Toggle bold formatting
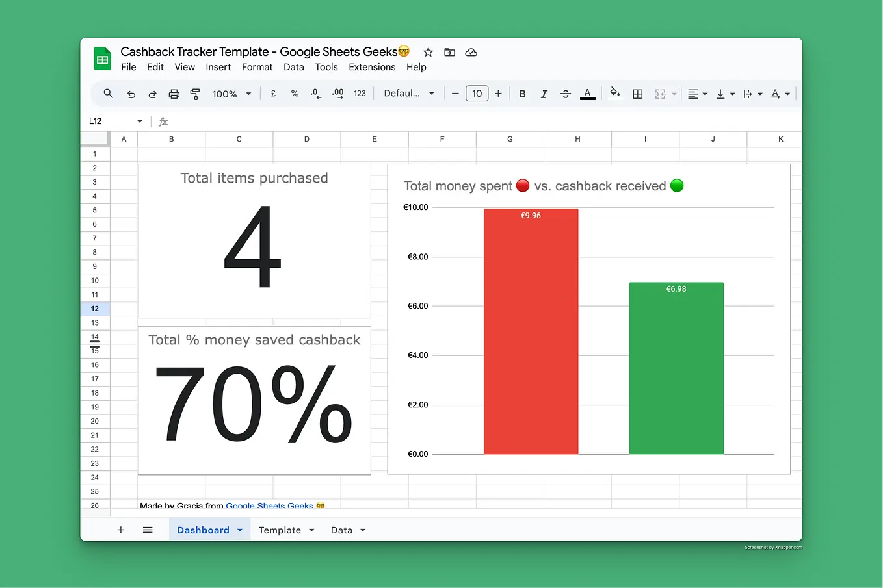883x588 pixels. (x=522, y=94)
